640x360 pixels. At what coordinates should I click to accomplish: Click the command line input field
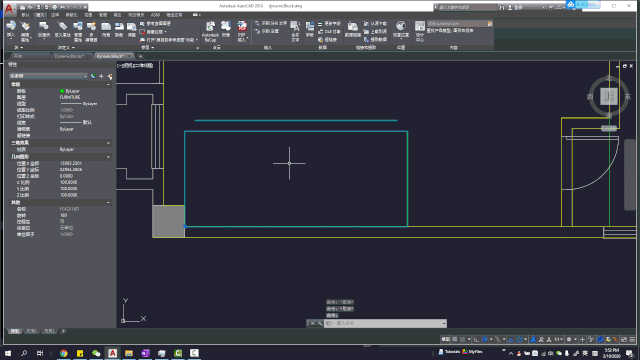385,323
